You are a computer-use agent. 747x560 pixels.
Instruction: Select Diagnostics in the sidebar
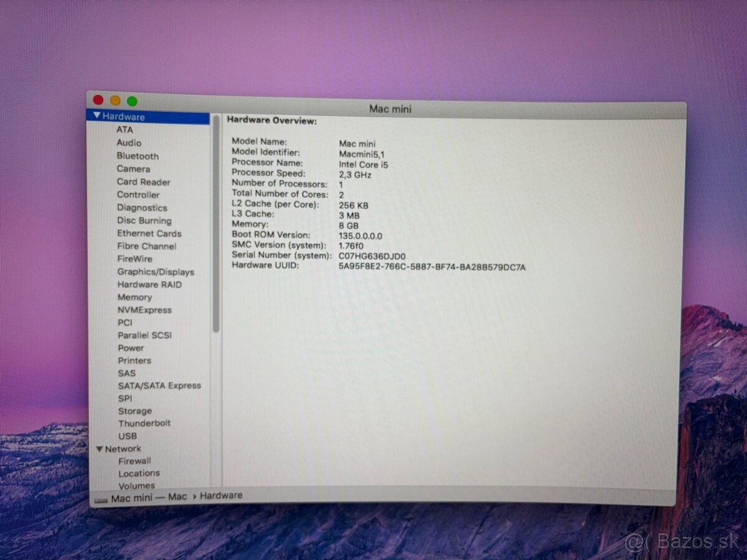pyautogui.click(x=141, y=207)
